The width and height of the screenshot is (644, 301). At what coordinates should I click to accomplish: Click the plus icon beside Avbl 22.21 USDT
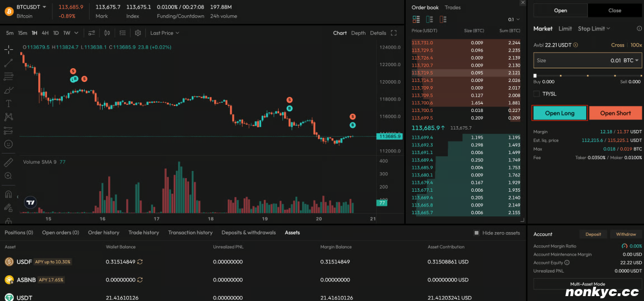575,45
